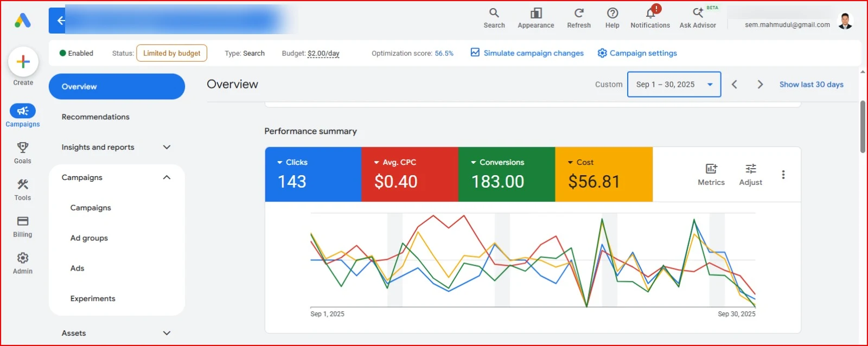Change the Clicks metric dropdown
868x346 pixels.
point(292,162)
